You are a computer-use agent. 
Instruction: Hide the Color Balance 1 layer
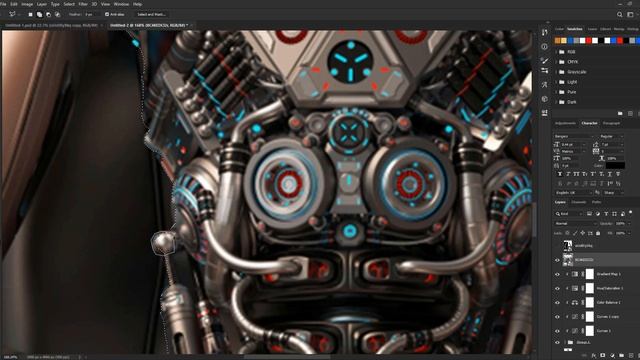click(x=557, y=302)
